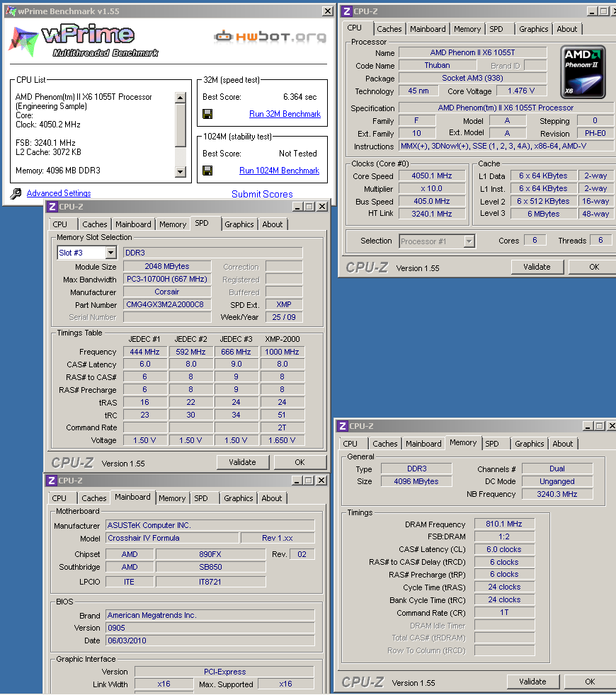Click the Max Bandwidth value "PC3-10700H (667 MHz)"
This screenshot has width=616, height=695.
click(167, 280)
